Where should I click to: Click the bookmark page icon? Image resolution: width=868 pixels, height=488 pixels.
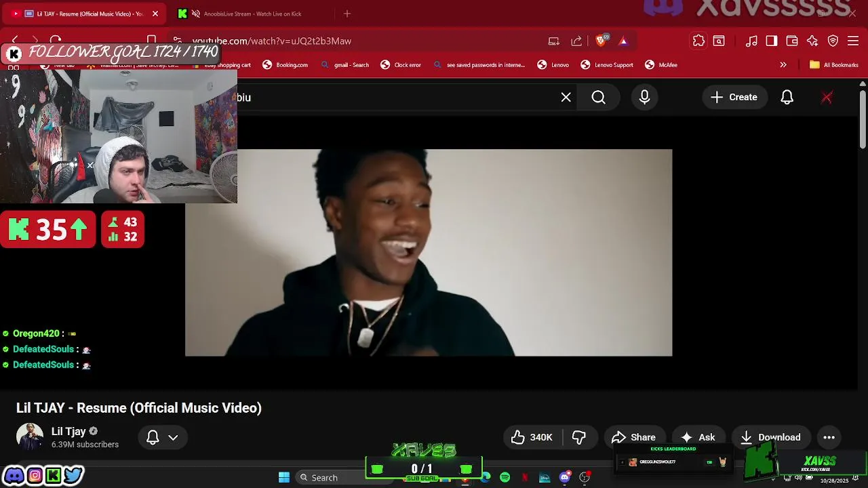[152, 41]
